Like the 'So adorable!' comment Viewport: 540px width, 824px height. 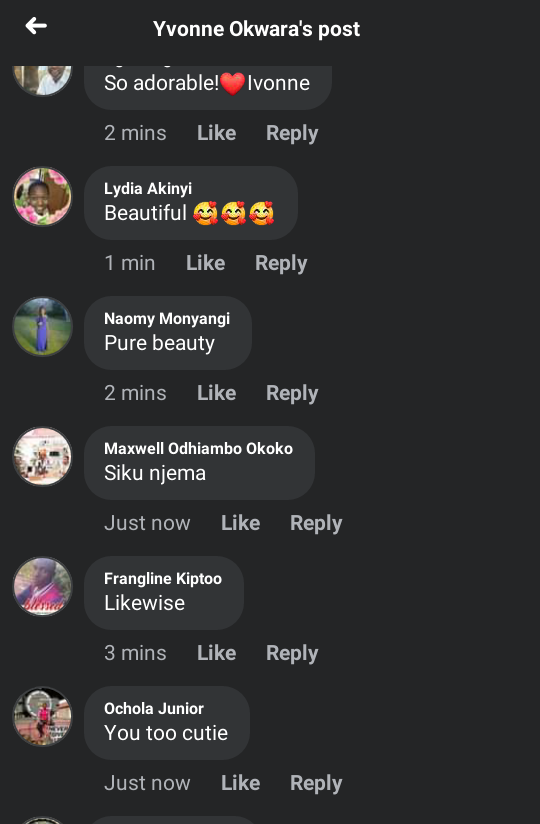click(x=216, y=133)
